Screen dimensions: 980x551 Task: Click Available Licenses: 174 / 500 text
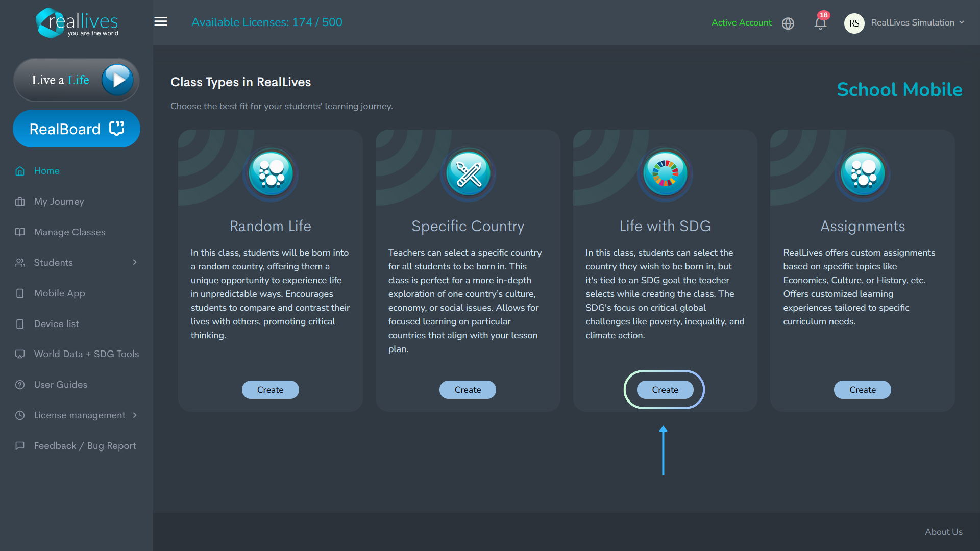point(267,22)
